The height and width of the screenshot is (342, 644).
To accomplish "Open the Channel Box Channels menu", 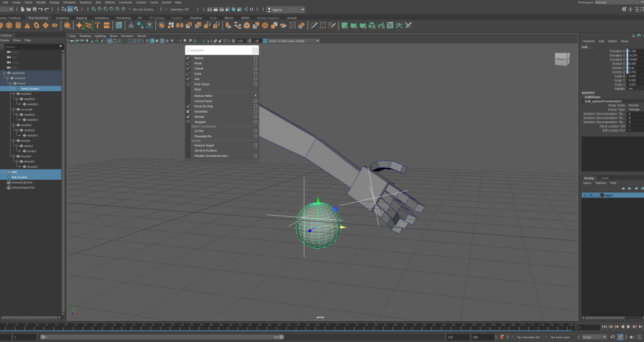I will tap(589, 41).
